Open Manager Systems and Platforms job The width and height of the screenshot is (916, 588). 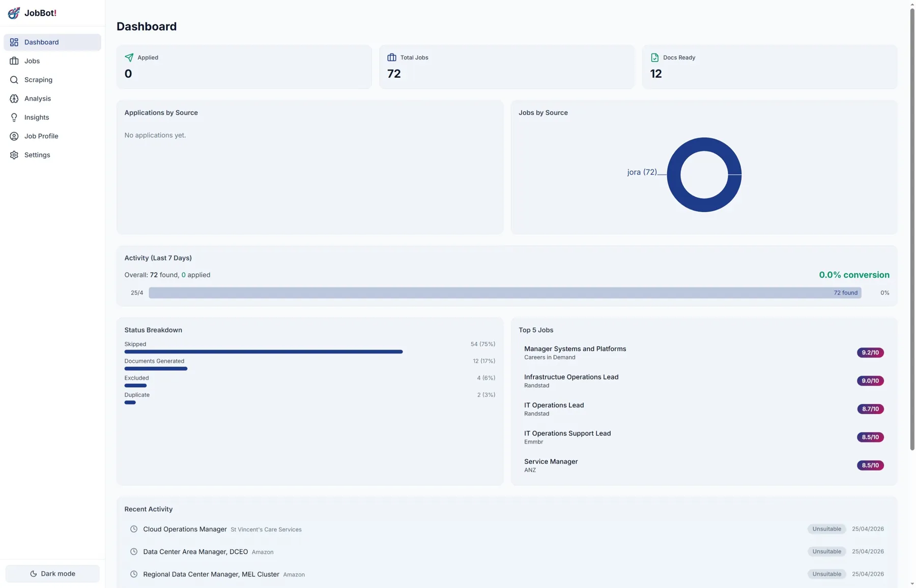(x=704, y=352)
